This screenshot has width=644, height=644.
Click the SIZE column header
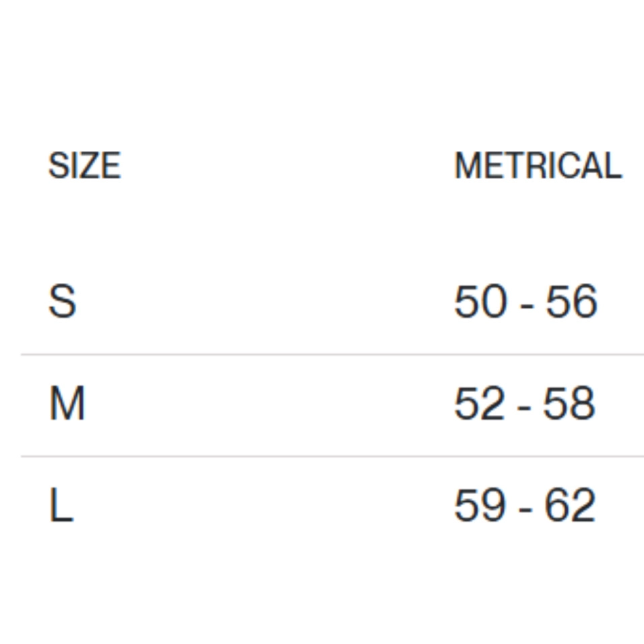[x=84, y=166]
